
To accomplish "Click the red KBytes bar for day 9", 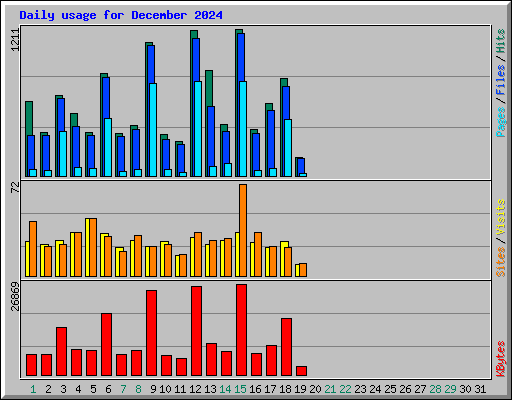I will pyautogui.click(x=151, y=333).
